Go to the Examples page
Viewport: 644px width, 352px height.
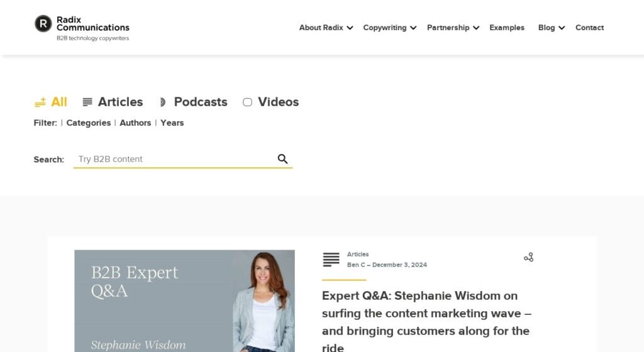click(507, 28)
